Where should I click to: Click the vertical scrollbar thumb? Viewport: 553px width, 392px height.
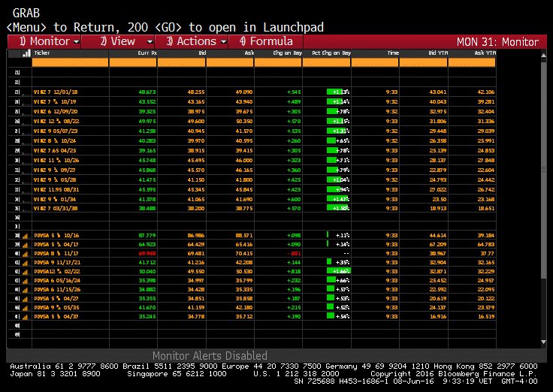click(x=543, y=170)
